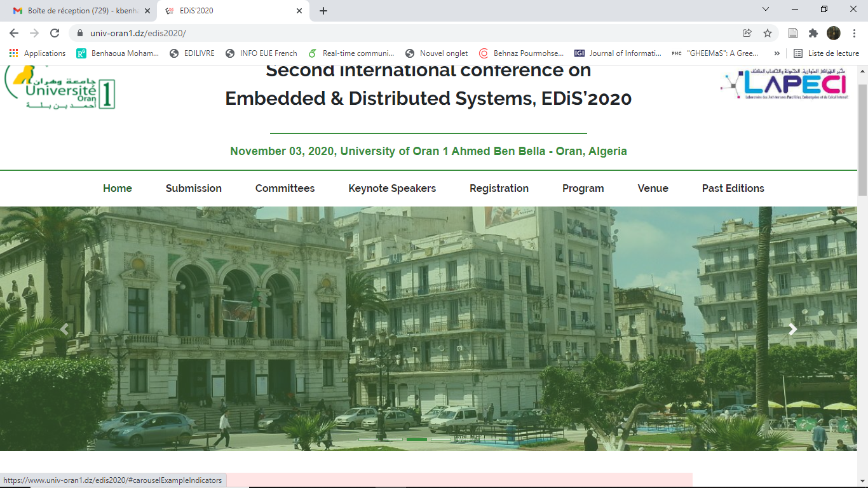Viewport: 868px width, 488px height.
Task: Open the Past Editions link
Action: 733,188
